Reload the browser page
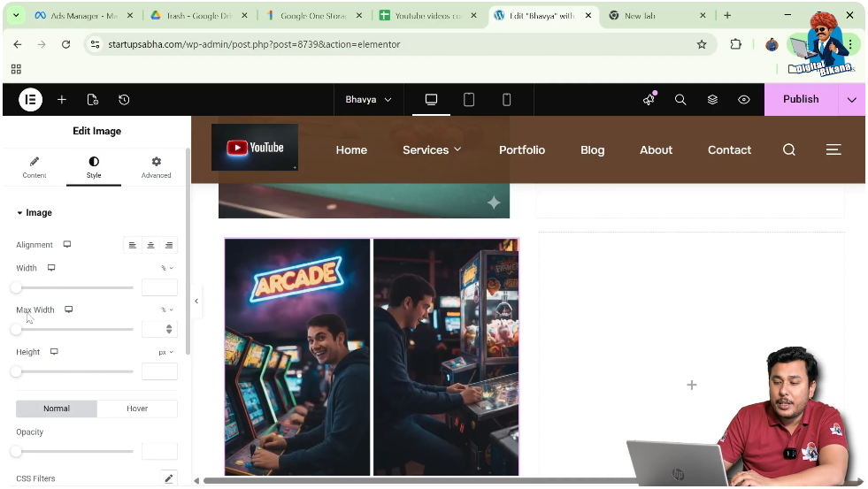Image resolution: width=868 pixels, height=489 pixels. [x=65, y=44]
